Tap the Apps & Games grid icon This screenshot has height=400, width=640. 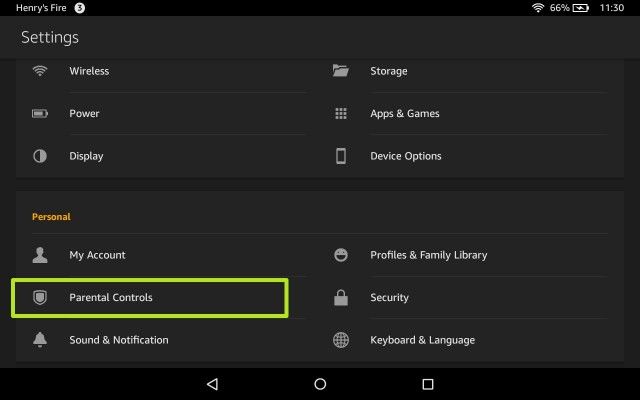point(341,113)
